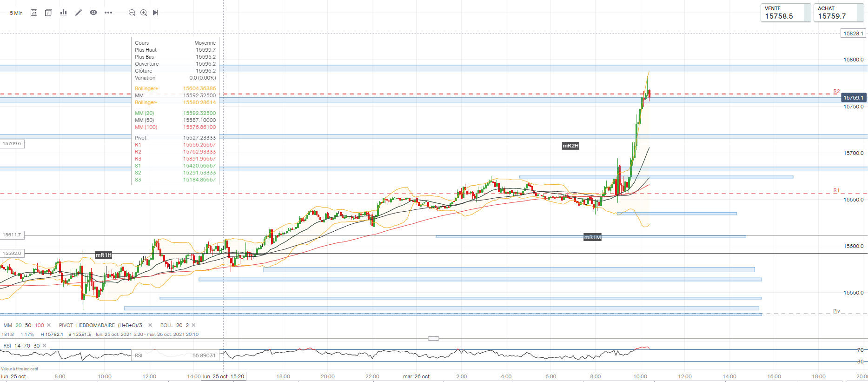Grab the panel divider handle above RSI
868x382 pixels.
coord(433,338)
